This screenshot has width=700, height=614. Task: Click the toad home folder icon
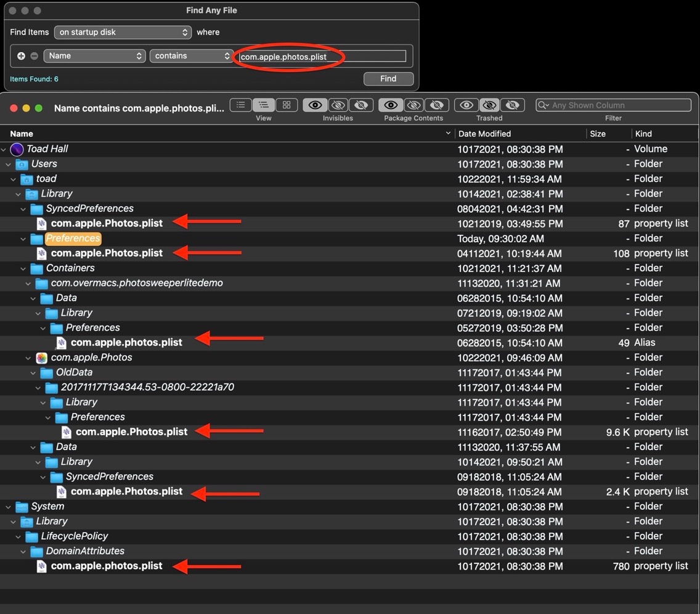pos(26,179)
